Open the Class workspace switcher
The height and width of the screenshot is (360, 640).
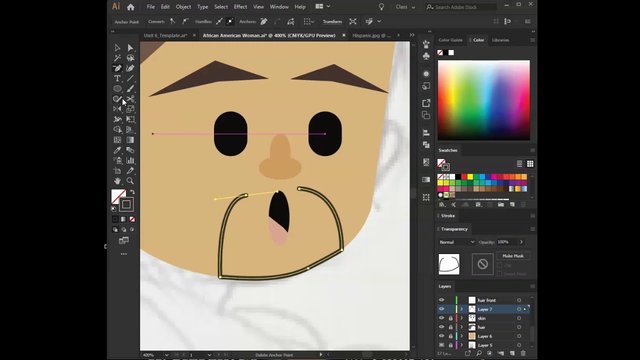click(x=405, y=7)
